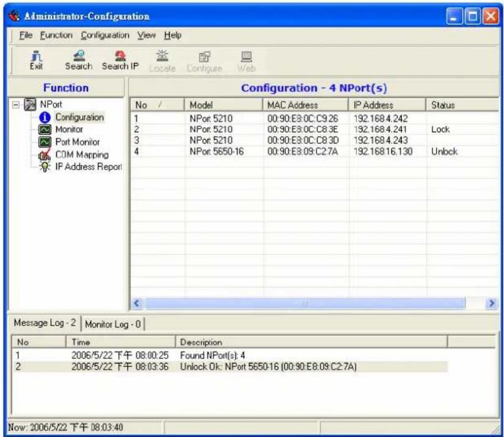Select Port Monitor in the function tree

(x=77, y=142)
